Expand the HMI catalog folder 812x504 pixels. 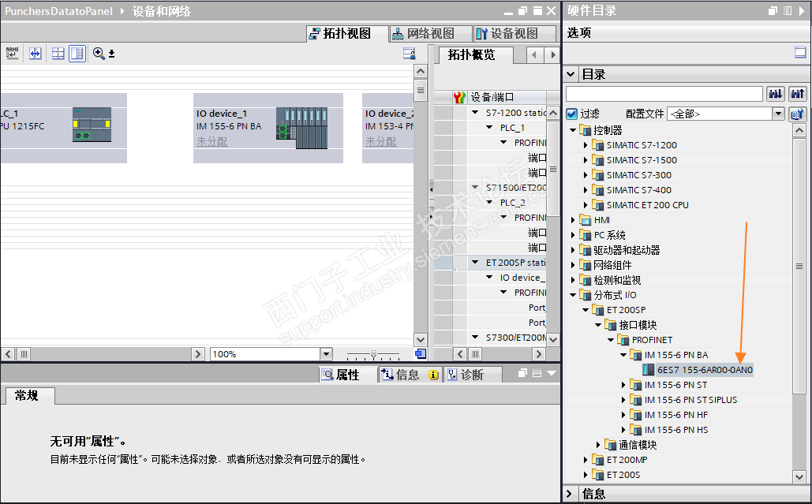[573, 220]
